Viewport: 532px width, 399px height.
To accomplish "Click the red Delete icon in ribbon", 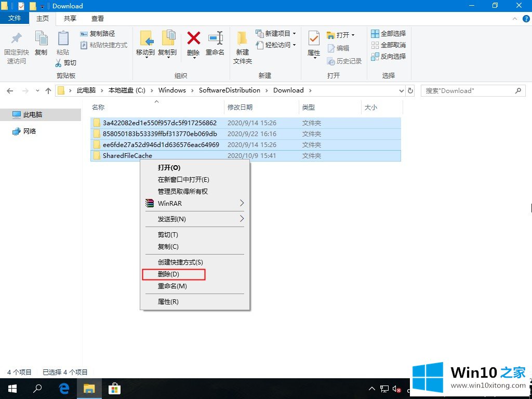I will tap(193, 39).
